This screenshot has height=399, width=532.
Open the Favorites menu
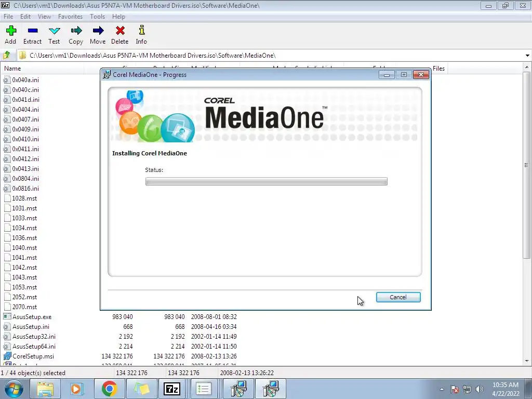coord(70,16)
